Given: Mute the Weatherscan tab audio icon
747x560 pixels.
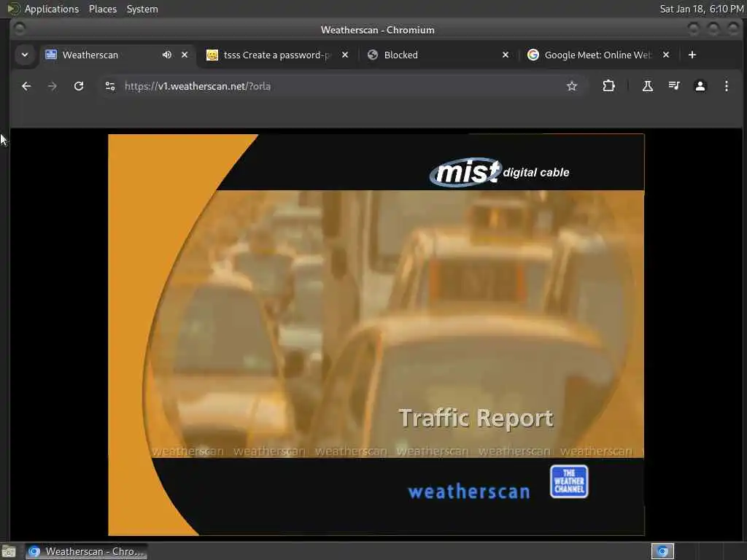Looking at the screenshot, I should click(x=167, y=55).
